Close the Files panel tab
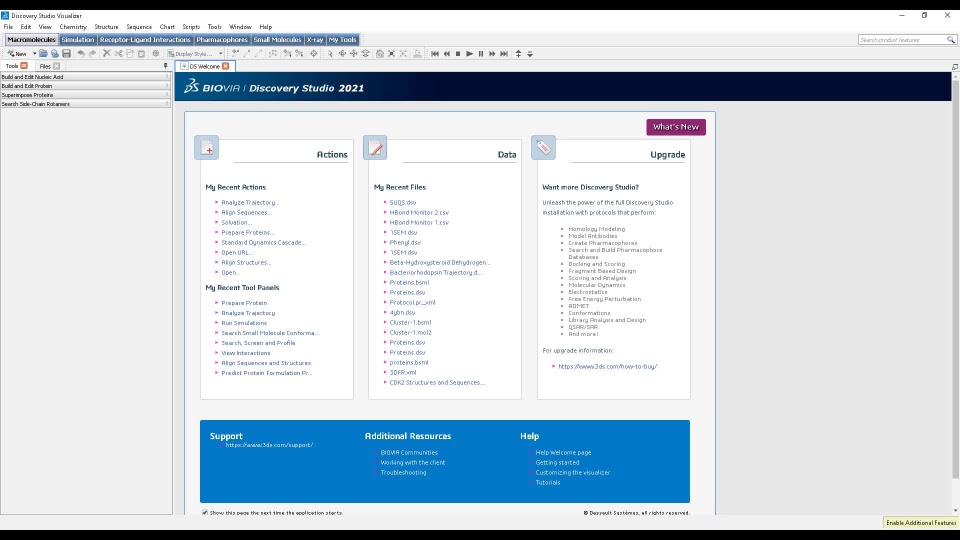The height and width of the screenshot is (540, 960). tap(56, 66)
